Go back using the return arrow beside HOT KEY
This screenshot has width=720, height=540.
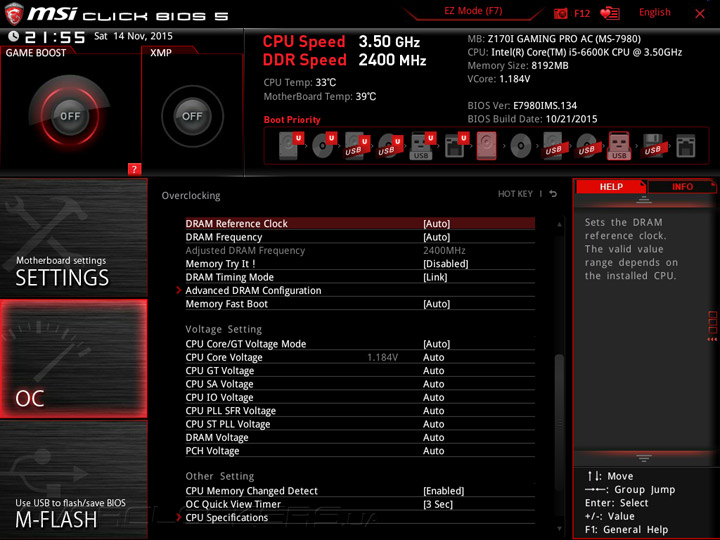[x=553, y=194]
